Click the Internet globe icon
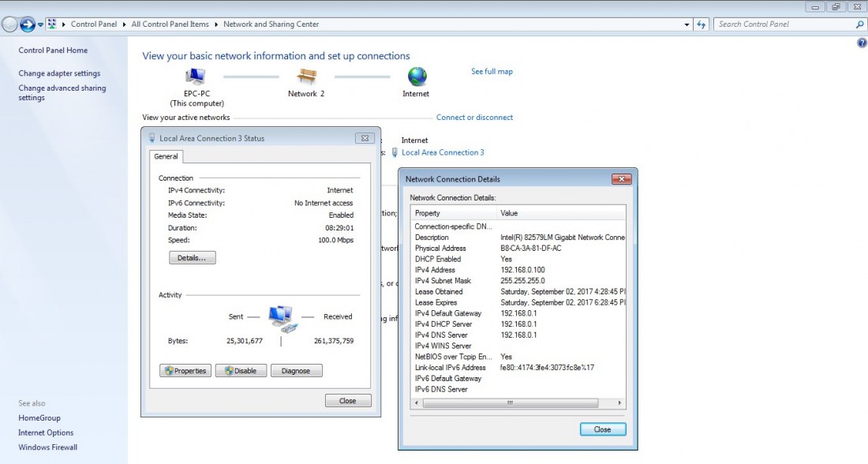 pos(417,77)
